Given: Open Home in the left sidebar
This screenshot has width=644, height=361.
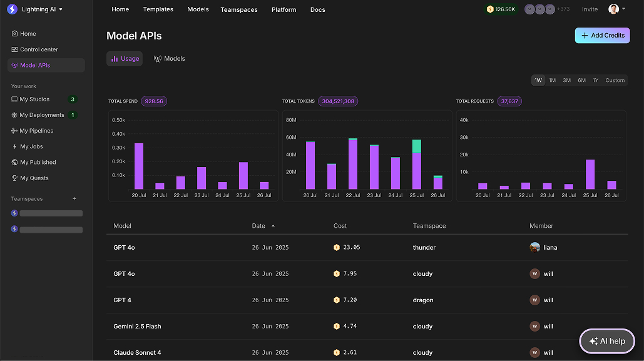Looking at the screenshot, I should coord(23,34).
